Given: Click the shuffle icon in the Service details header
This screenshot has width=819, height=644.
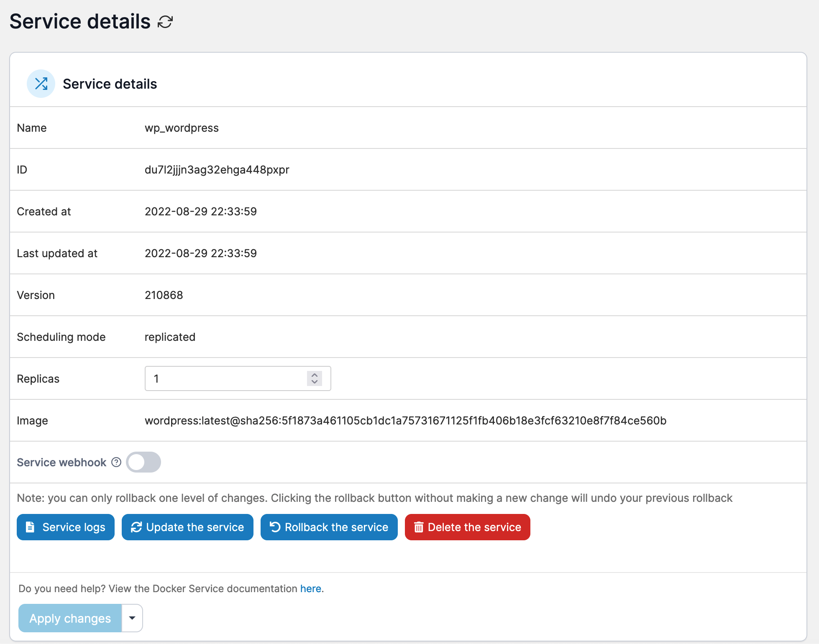Looking at the screenshot, I should (x=41, y=84).
